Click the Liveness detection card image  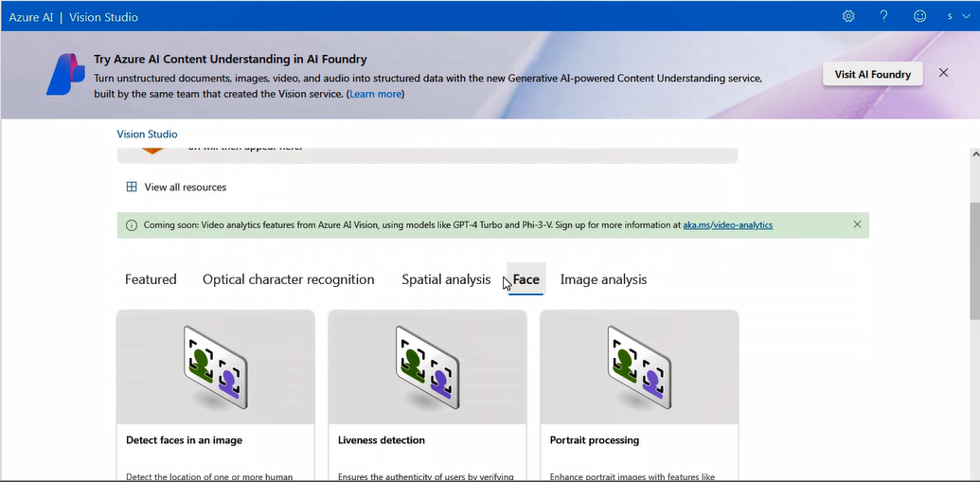(x=427, y=367)
